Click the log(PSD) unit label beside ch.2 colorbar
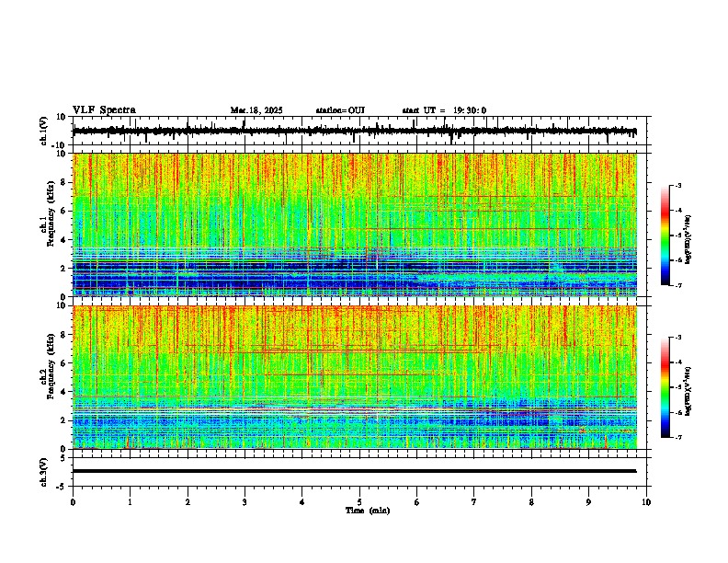The width and height of the screenshot is (728, 563). pyautogui.click(x=688, y=391)
